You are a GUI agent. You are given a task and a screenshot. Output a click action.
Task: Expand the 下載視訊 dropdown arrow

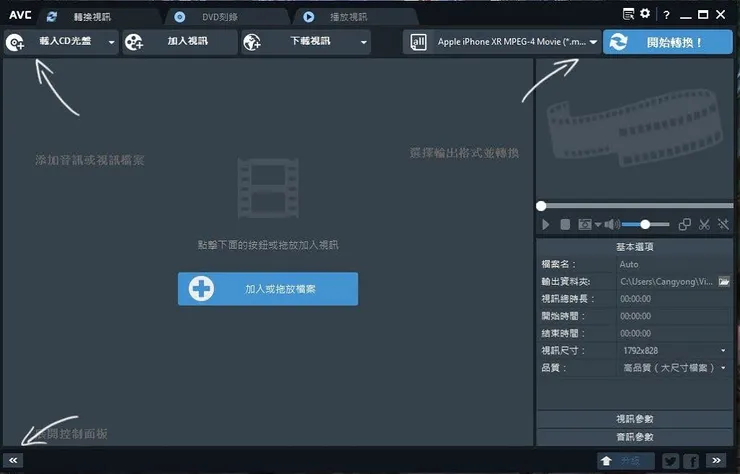click(x=363, y=42)
